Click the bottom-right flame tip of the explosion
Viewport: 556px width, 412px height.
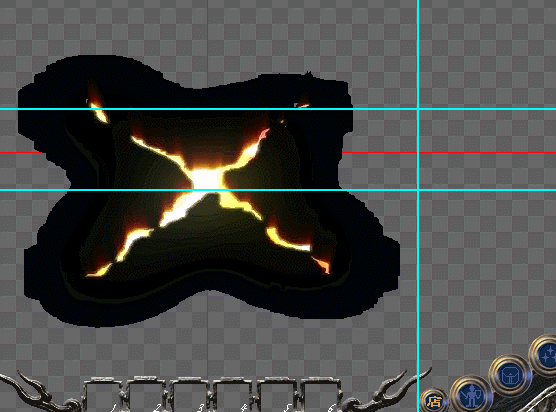322,264
